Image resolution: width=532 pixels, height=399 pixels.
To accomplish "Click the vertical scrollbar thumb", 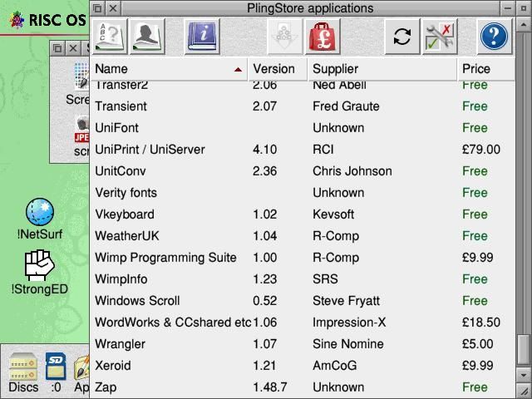I will point(523,349).
